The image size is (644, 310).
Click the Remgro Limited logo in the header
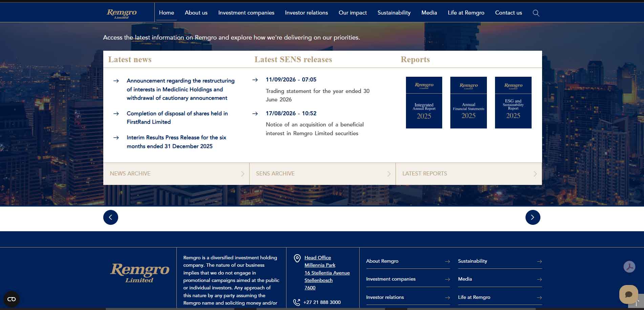[x=122, y=14]
